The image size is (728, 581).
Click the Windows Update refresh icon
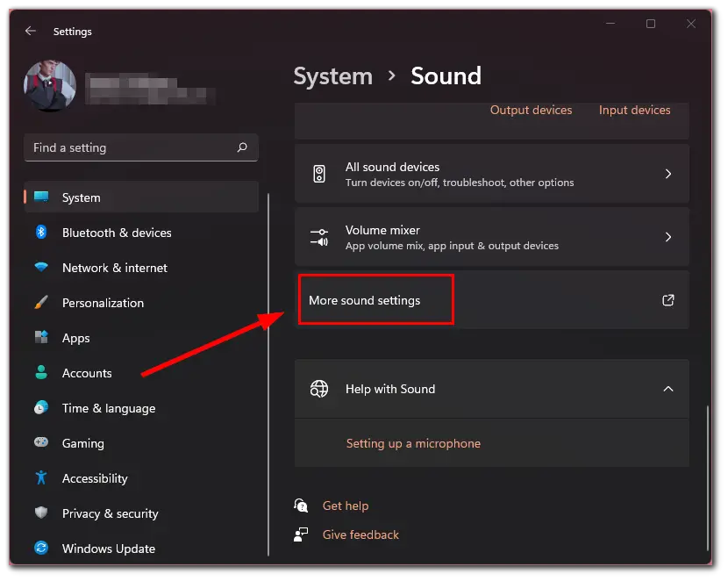41,548
